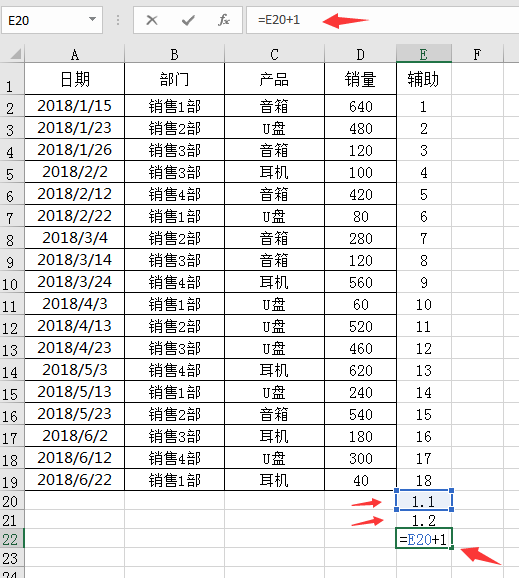Select column D header
Screen dimensions: 519x578
pyautogui.click(x=360, y=54)
